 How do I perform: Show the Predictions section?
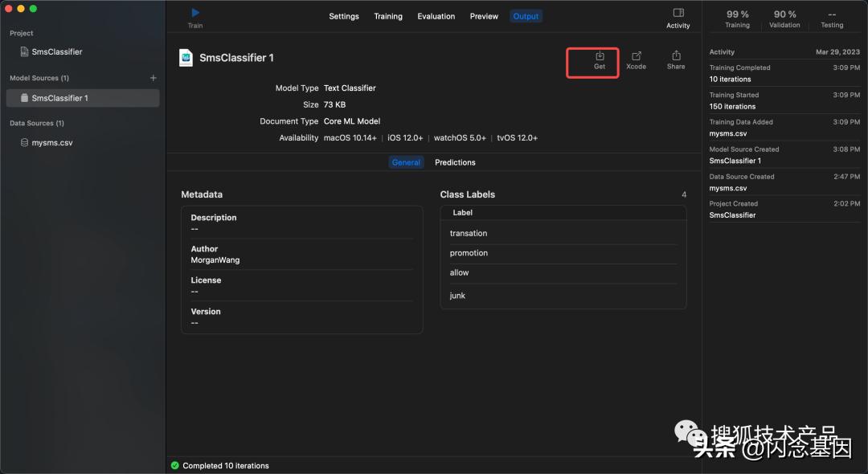tap(455, 162)
